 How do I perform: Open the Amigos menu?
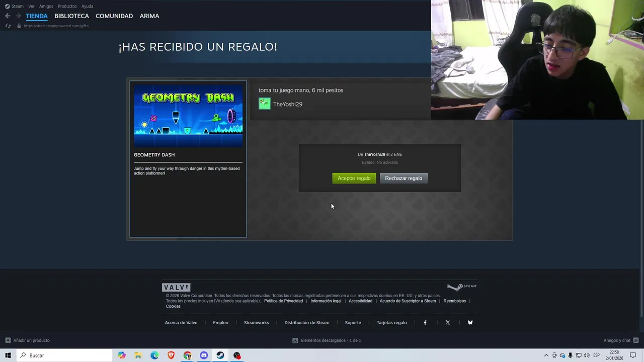(46, 6)
